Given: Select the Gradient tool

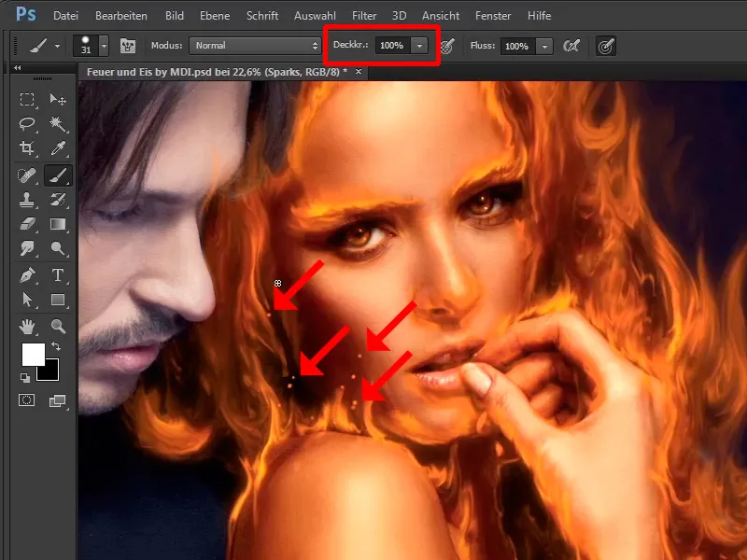Looking at the screenshot, I should 58,224.
